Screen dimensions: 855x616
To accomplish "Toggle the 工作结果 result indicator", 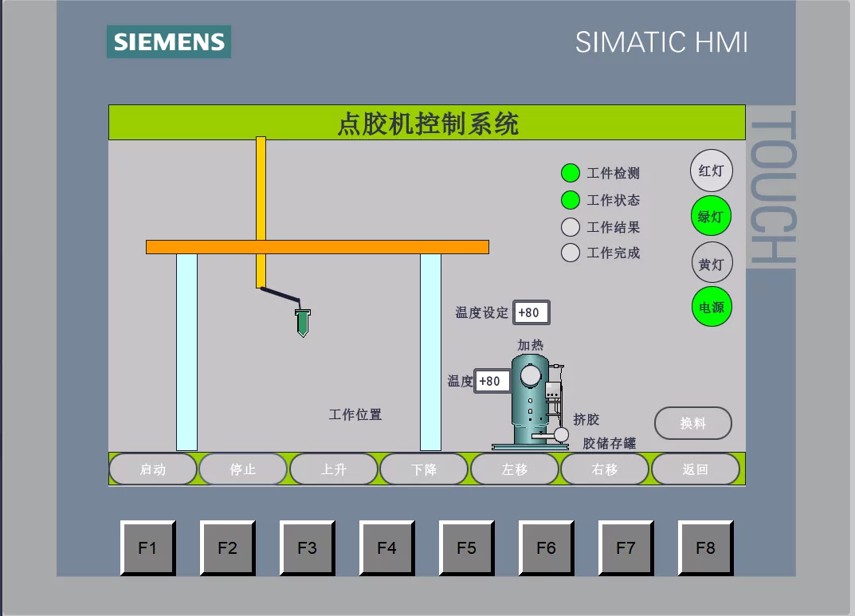I will tap(570, 227).
